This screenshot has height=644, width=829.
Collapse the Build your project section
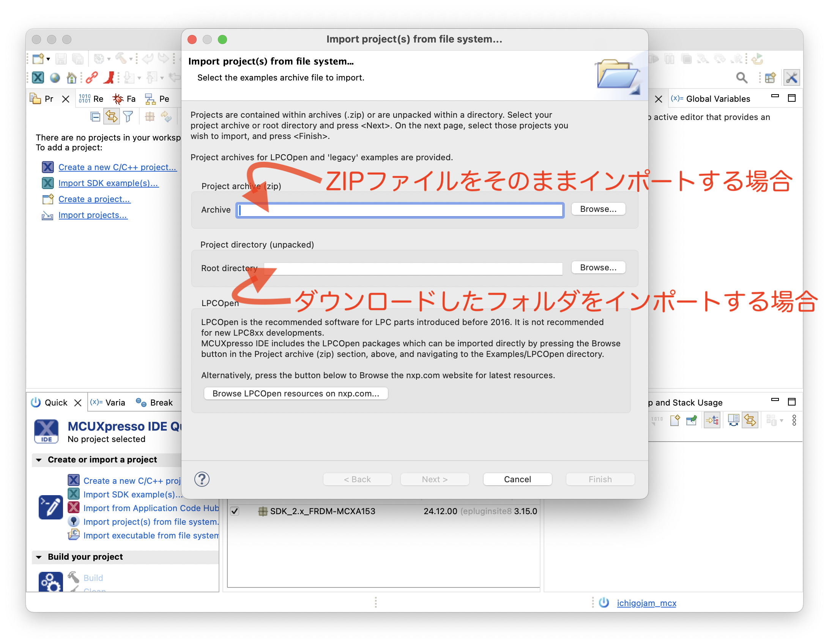click(x=38, y=557)
